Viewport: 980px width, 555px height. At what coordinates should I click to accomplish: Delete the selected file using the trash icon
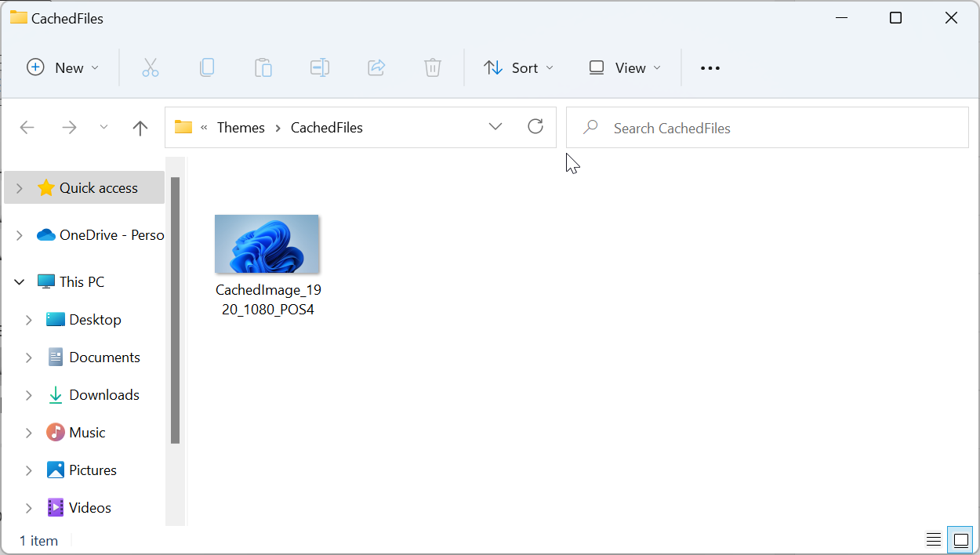tap(433, 67)
